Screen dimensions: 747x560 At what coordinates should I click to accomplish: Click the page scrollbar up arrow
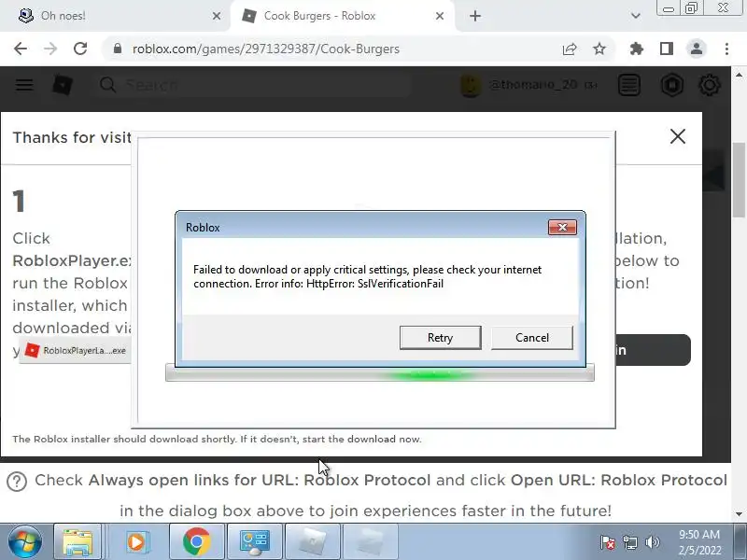click(x=739, y=75)
